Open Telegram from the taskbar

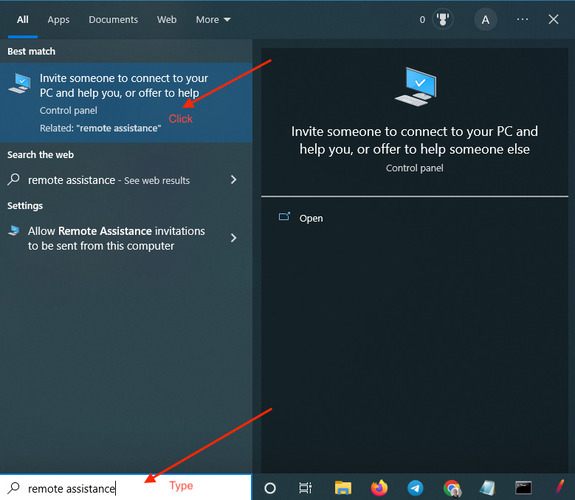click(415, 488)
